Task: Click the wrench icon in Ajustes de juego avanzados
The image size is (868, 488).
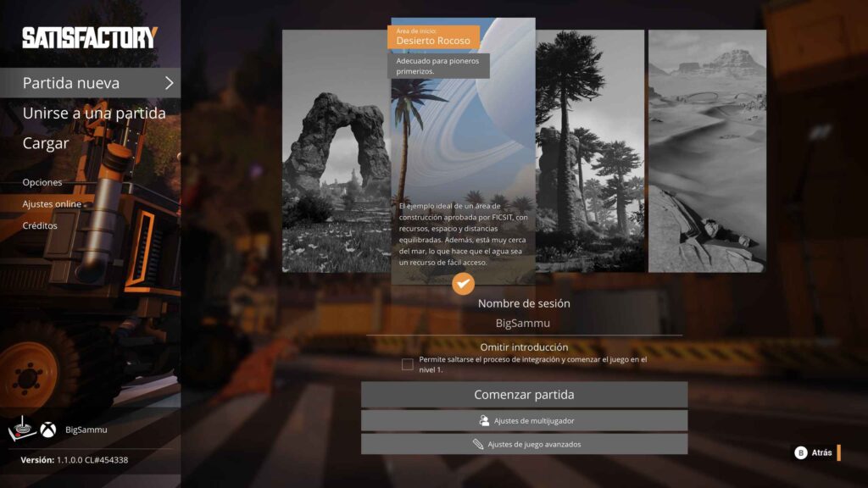Action: (x=478, y=444)
